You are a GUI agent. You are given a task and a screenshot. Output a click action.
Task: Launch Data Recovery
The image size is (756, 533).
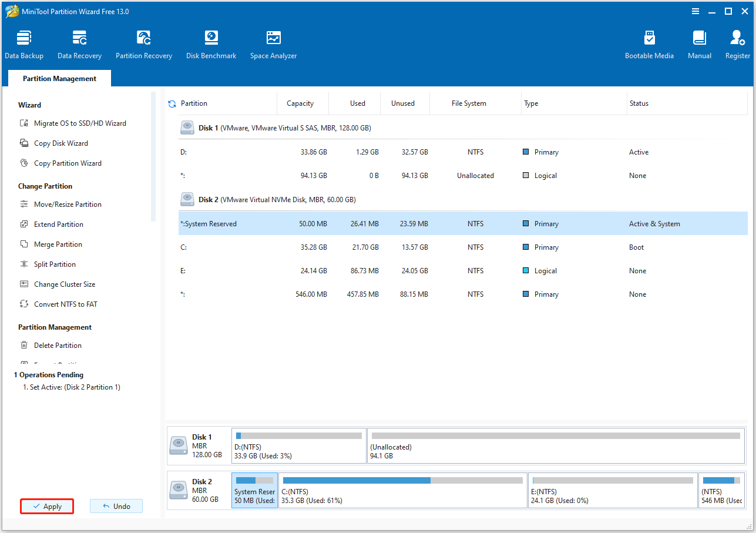click(x=79, y=43)
